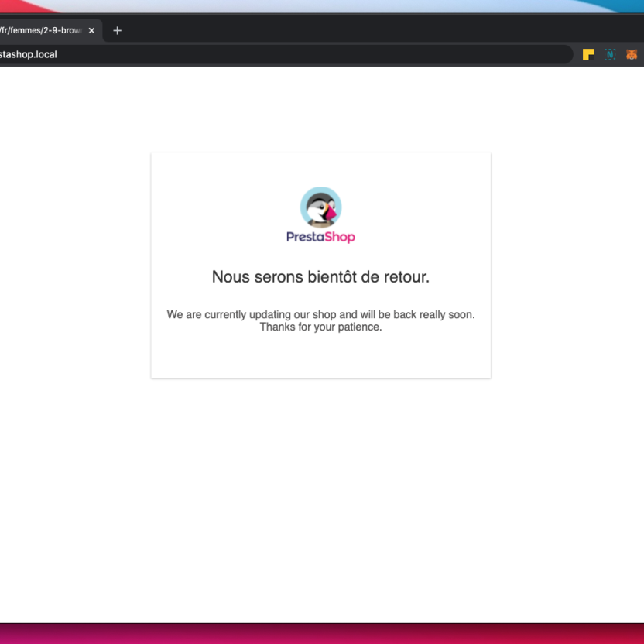The height and width of the screenshot is (644, 644).
Task: Click the PrestaShop bird mascot logo
Action: click(x=320, y=206)
